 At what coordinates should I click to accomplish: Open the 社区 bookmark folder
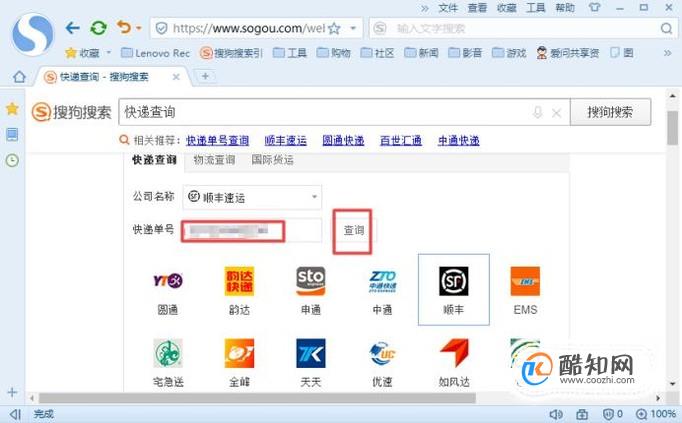pos(378,53)
